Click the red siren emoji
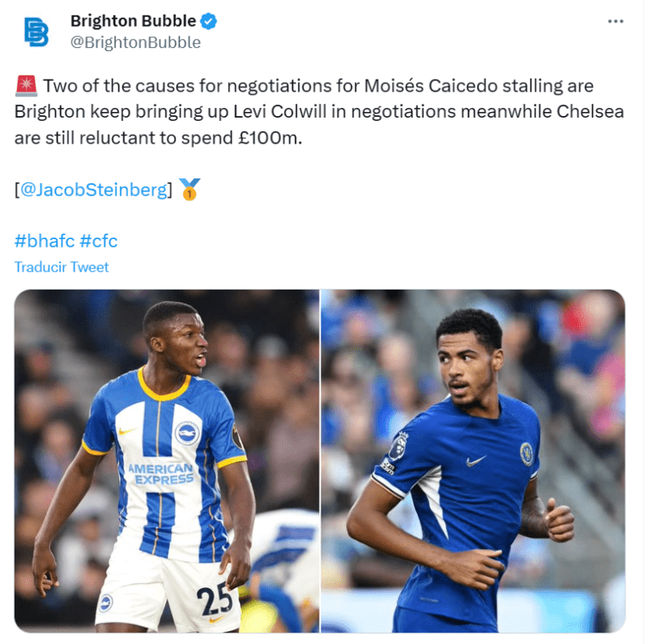This screenshot has width=649, height=644. click(26, 86)
